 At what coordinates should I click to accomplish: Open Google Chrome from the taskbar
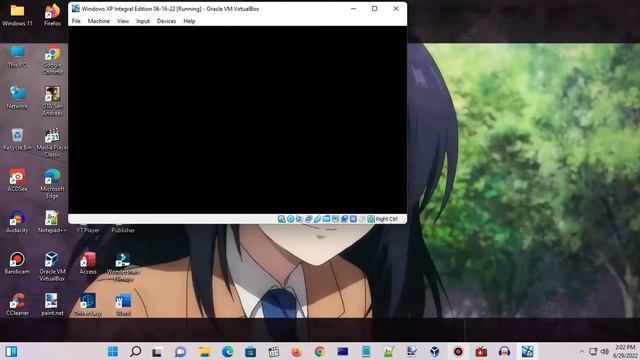320,351
